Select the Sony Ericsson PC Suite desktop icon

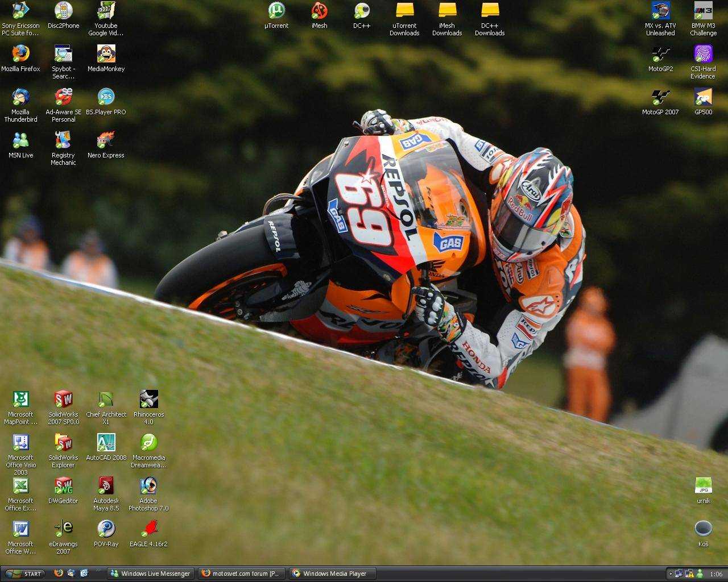(20, 19)
